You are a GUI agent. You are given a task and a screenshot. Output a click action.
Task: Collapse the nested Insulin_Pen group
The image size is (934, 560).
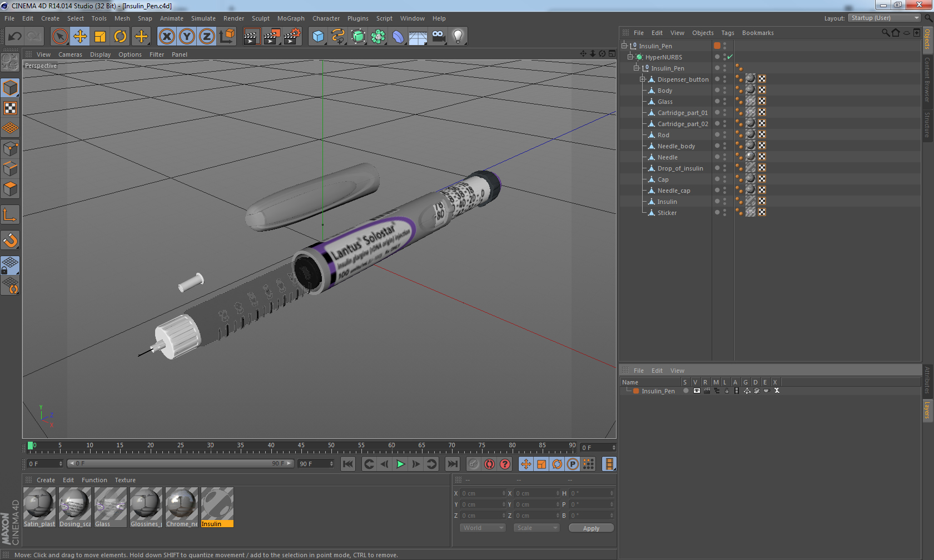pos(637,68)
